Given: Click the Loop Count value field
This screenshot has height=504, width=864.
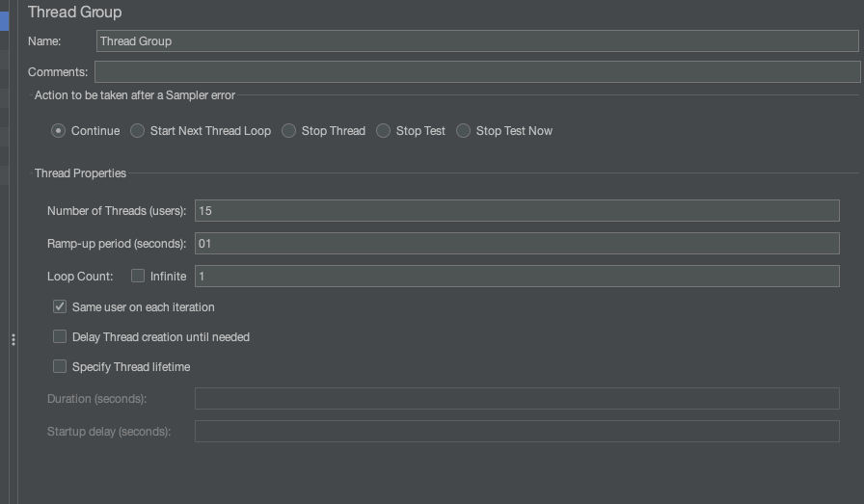Looking at the screenshot, I should click(x=517, y=276).
